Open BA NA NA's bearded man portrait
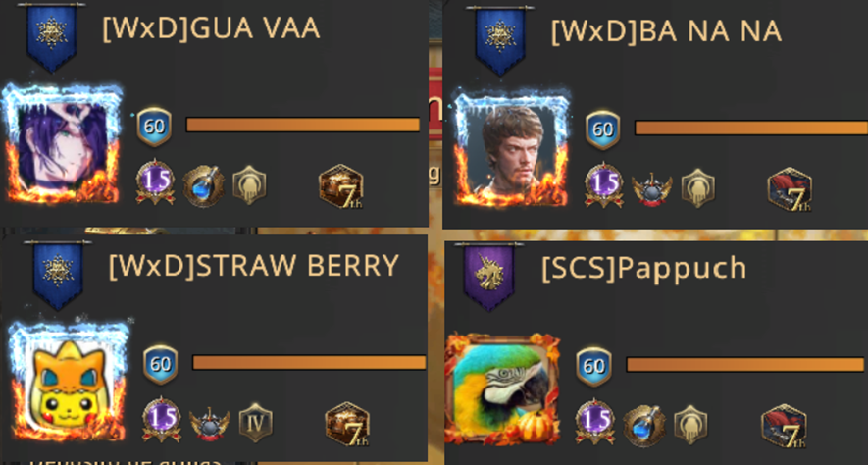 [x=511, y=148]
